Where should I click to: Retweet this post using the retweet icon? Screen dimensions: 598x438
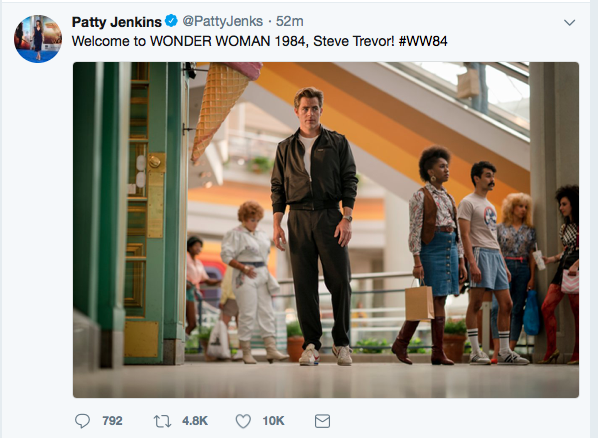pyautogui.click(x=162, y=421)
